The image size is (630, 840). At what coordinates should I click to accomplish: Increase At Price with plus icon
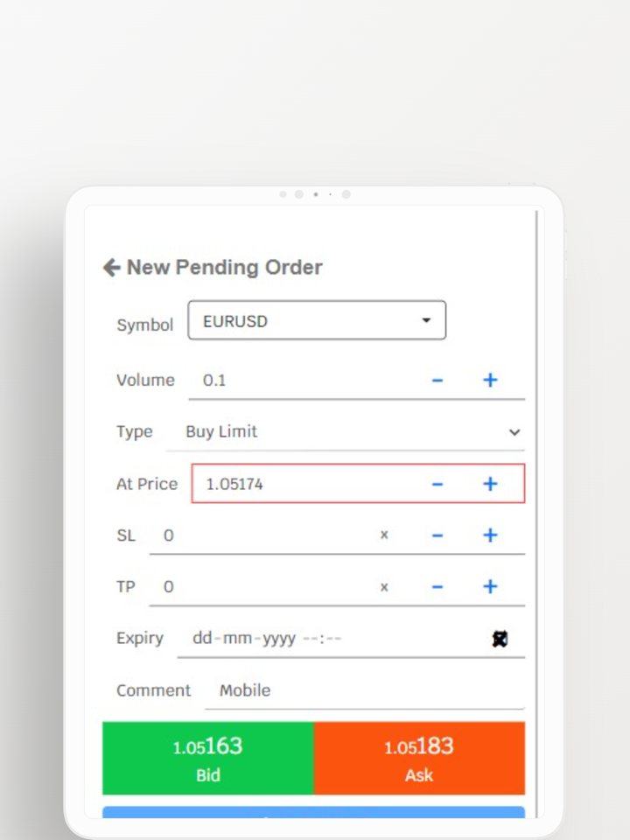coord(490,484)
